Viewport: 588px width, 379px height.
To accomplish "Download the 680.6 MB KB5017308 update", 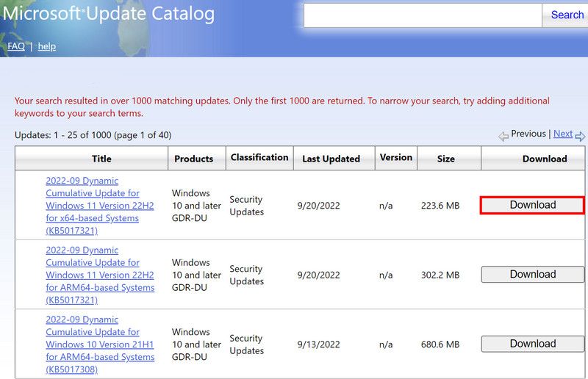I will click(x=532, y=344).
